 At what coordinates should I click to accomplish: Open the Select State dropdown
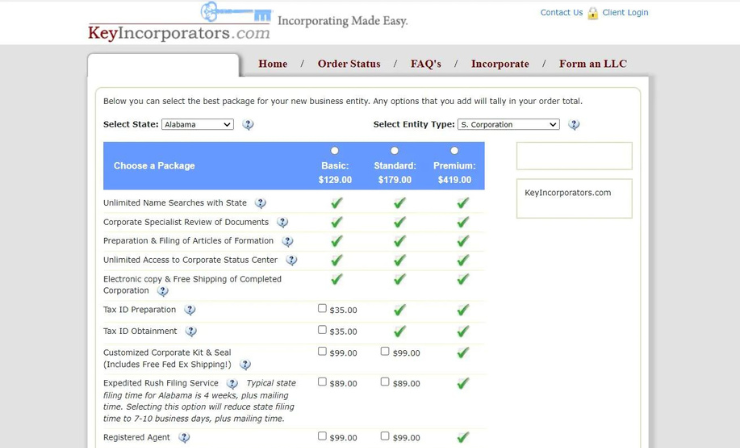(197, 125)
